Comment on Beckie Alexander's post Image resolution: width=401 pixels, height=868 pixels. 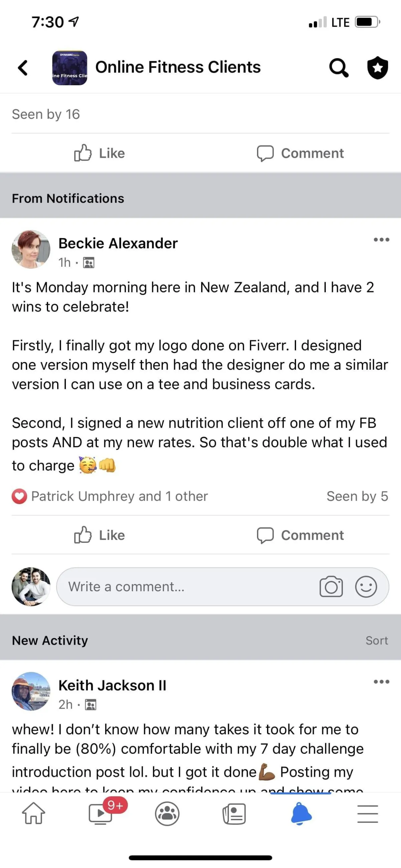point(300,535)
